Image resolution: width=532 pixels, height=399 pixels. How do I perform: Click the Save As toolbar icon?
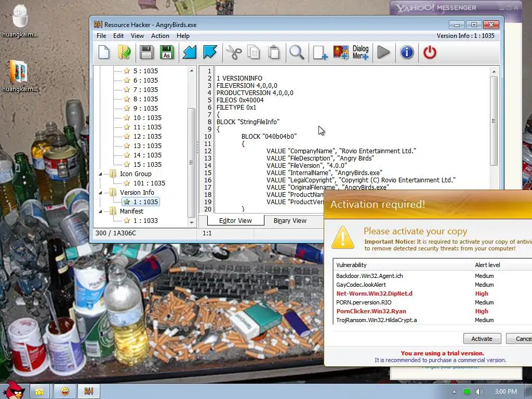point(167,52)
